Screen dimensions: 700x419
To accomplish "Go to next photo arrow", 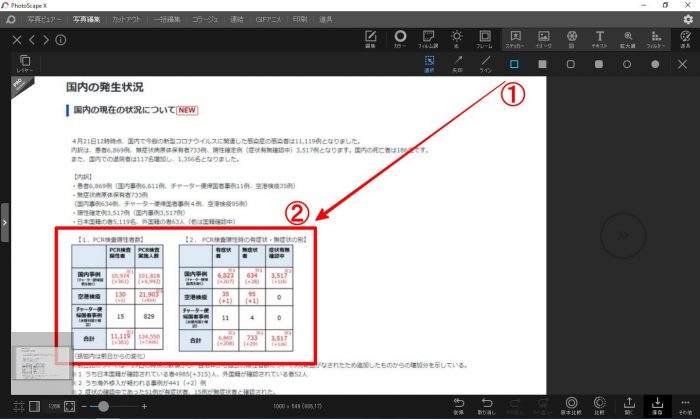I will point(46,40).
